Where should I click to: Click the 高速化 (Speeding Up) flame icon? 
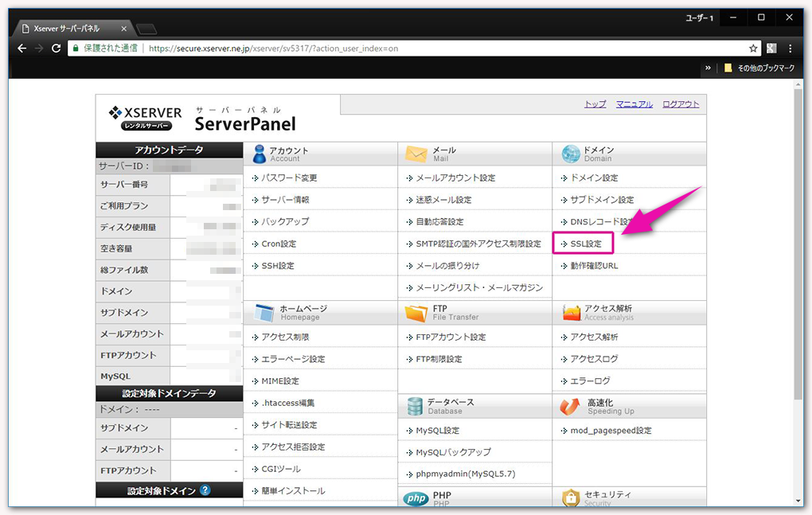tap(568, 405)
